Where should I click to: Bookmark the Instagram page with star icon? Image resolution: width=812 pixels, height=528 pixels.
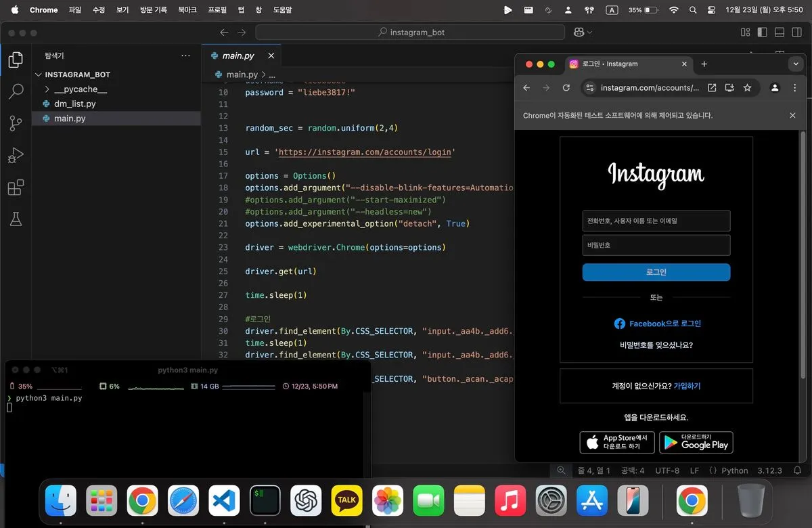[x=747, y=88]
